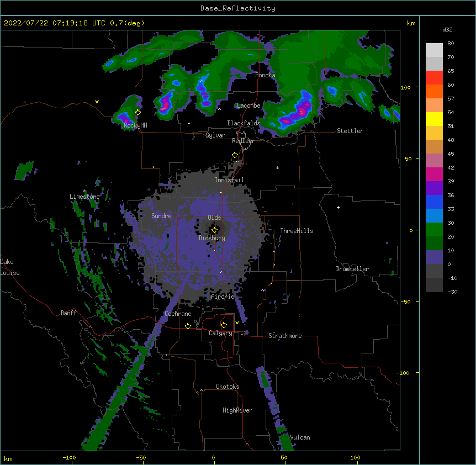Click the Strathmore label

285,336
